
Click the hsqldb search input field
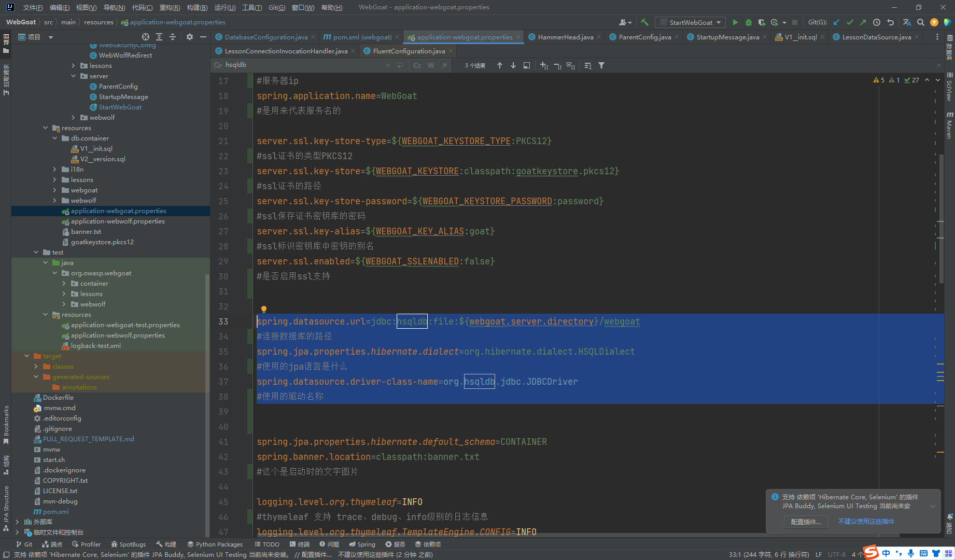303,65
